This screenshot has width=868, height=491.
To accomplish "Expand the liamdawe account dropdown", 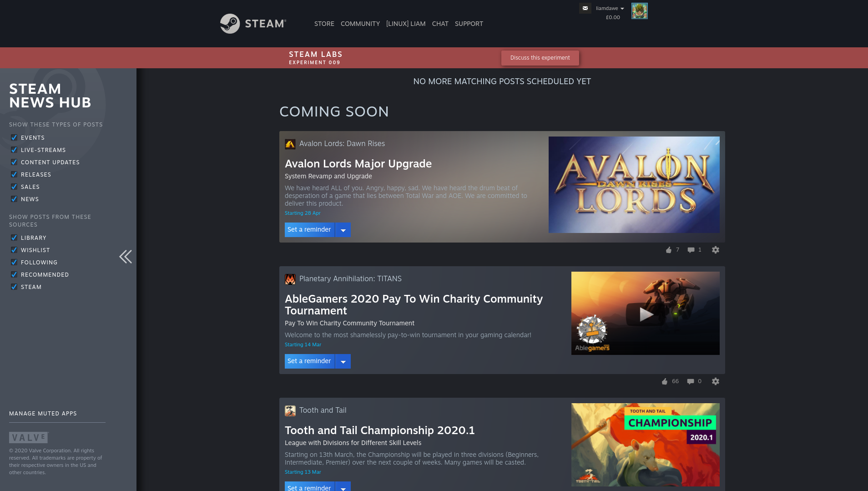I will coord(610,8).
